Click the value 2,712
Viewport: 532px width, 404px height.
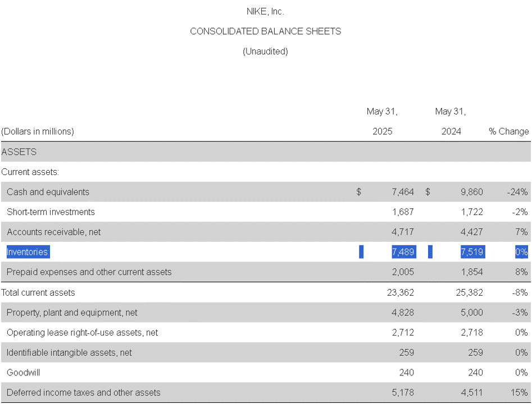click(x=403, y=333)
